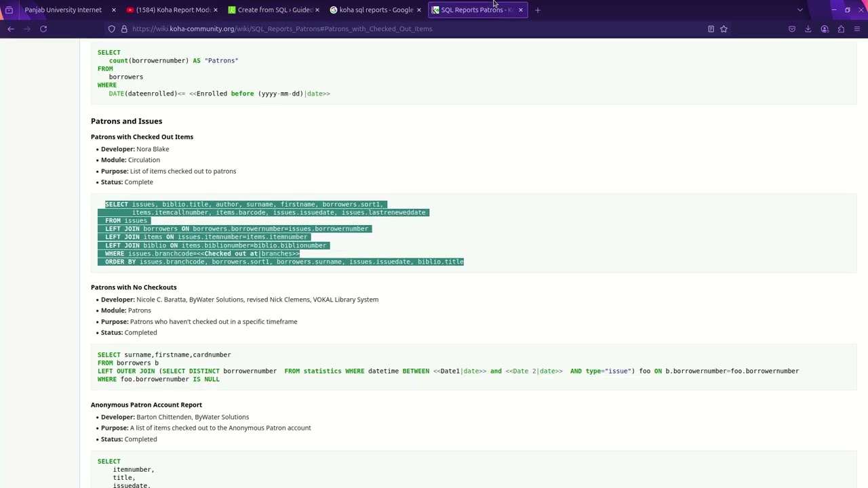Click the highlighted SELECT issues SQL line
This screenshot has width=868, height=488.
[x=245, y=205]
